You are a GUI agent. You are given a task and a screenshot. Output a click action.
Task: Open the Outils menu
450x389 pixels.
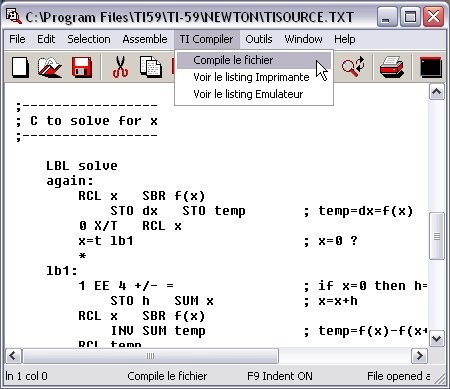pyautogui.click(x=259, y=39)
